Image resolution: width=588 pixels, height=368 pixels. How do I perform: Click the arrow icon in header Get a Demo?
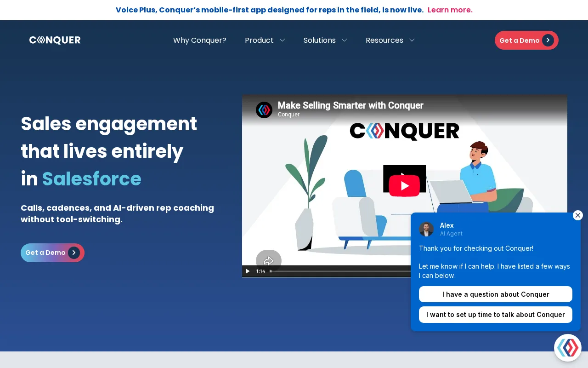coord(548,40)
